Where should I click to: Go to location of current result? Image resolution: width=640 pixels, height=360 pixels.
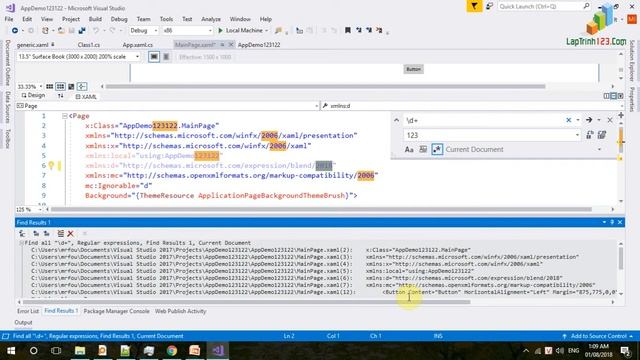pos(22,233)
